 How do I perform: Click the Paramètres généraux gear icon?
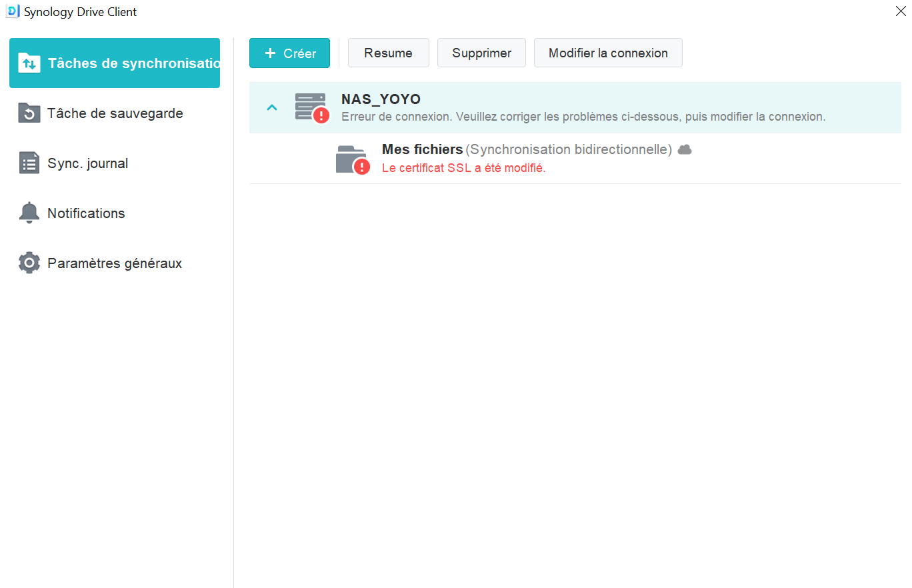tap(29, 263)
